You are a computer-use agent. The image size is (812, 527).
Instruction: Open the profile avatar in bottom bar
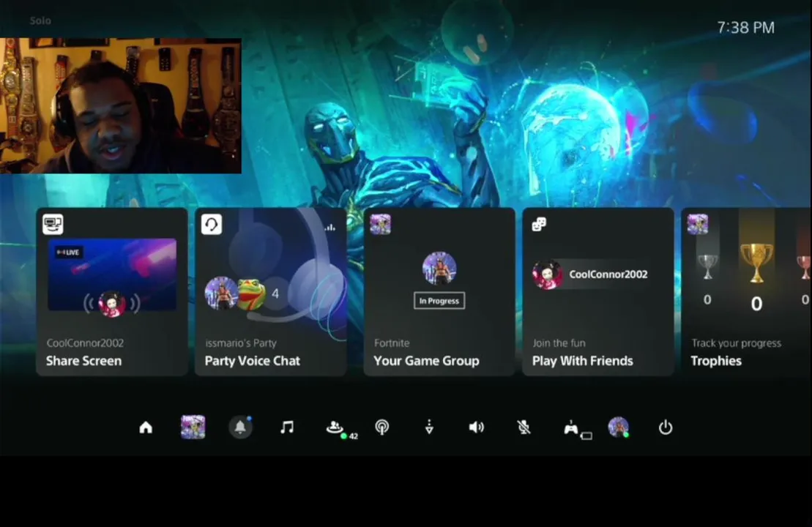click(x=618, y=427)
